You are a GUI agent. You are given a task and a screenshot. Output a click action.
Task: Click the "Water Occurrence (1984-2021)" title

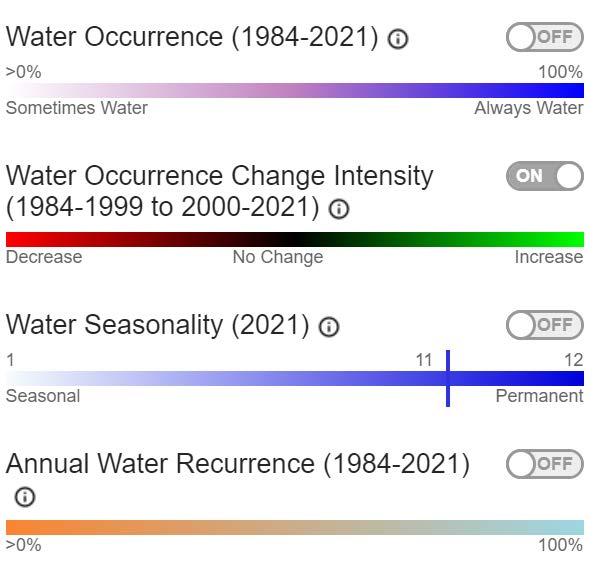click(193, 37)
